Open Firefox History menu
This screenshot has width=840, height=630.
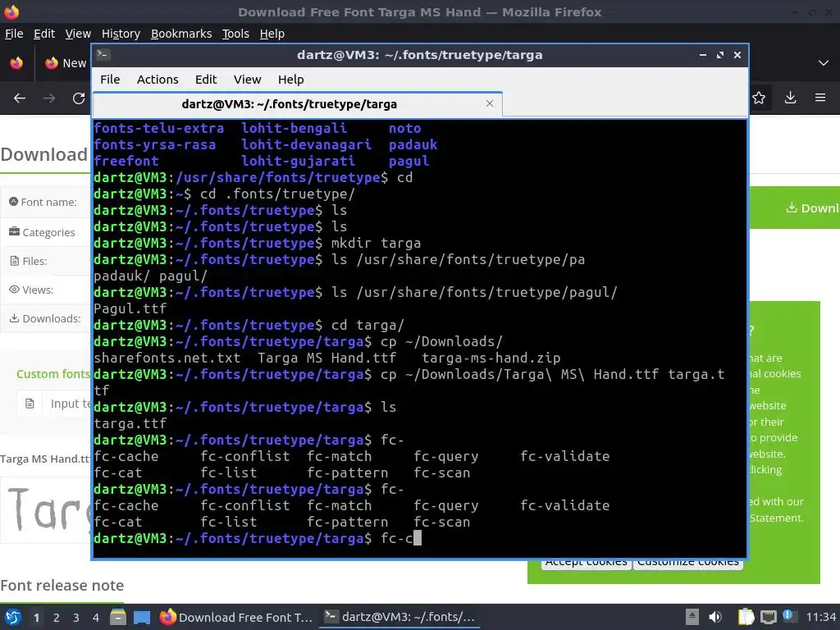121,34
